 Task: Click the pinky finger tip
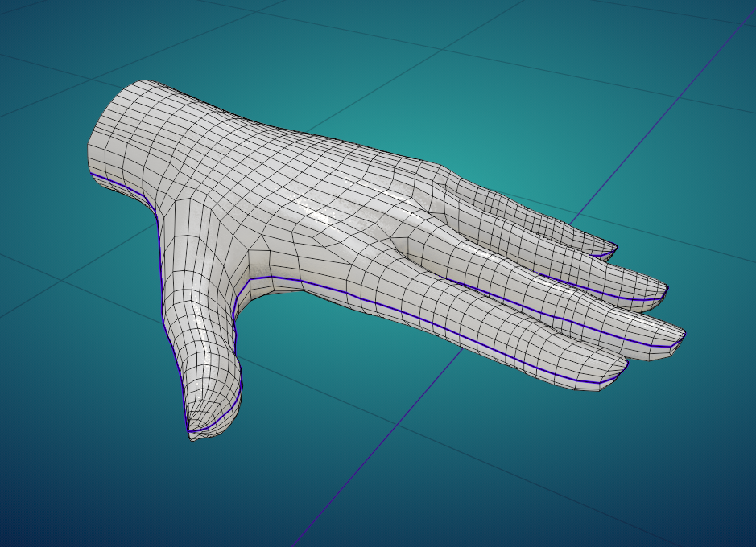click(609, 249)
